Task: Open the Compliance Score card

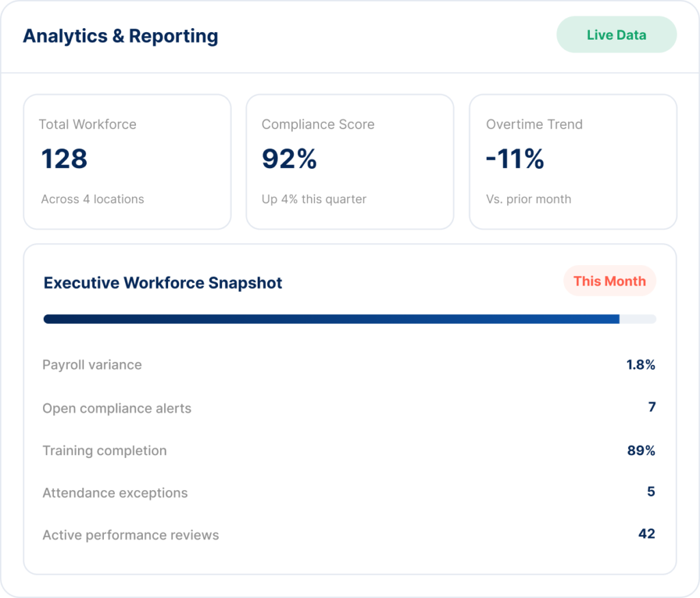Action: 350,161
